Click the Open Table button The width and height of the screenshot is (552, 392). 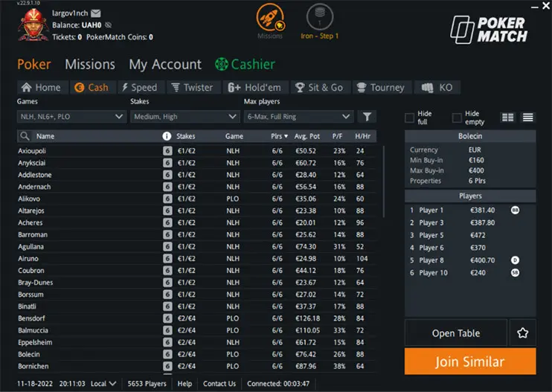click(456, 333)
